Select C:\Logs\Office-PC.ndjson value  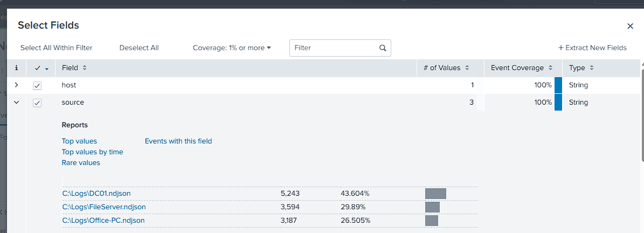pyautogui.click(x=103, y=220)
